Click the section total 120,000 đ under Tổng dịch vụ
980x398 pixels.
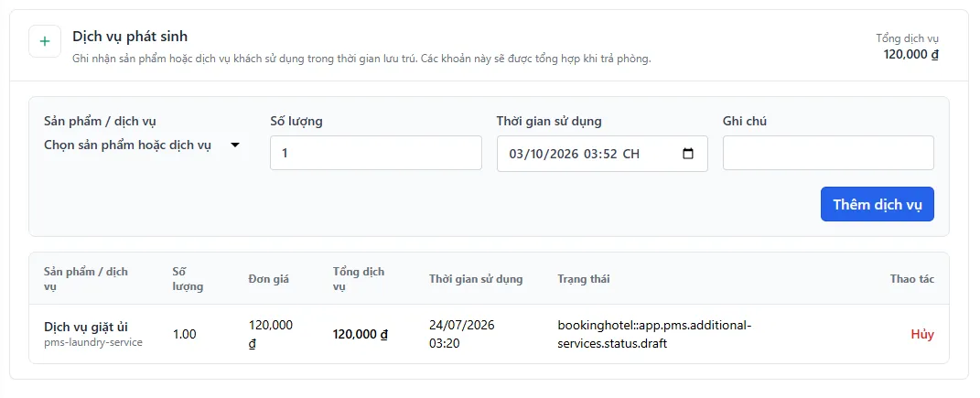(910, 54)
